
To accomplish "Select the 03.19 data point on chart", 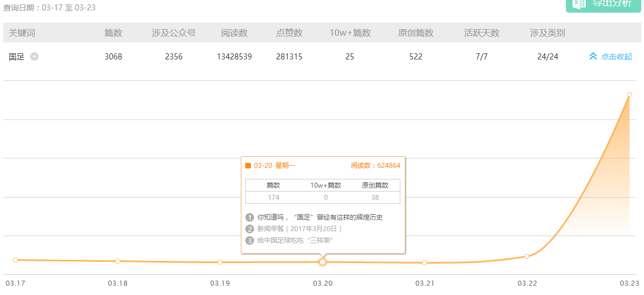I will coord(220,262).
